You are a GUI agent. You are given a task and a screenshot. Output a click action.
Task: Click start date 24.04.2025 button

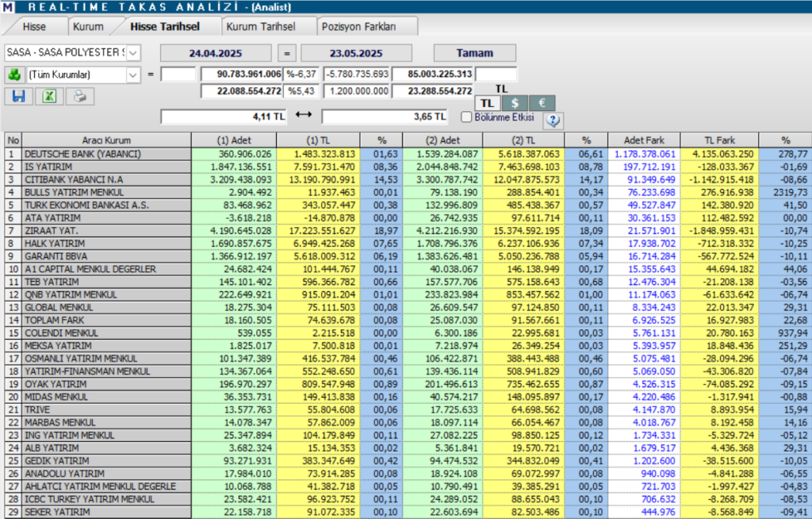(216, 53)
